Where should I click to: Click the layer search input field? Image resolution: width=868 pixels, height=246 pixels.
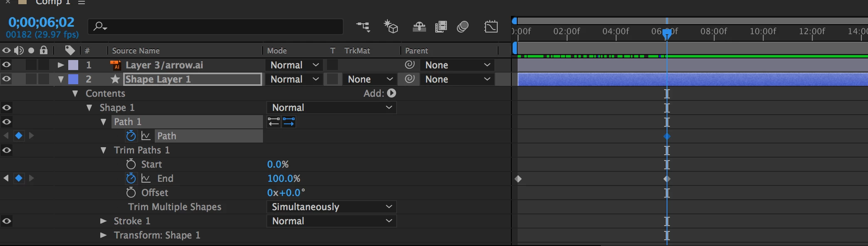point(216,27)
